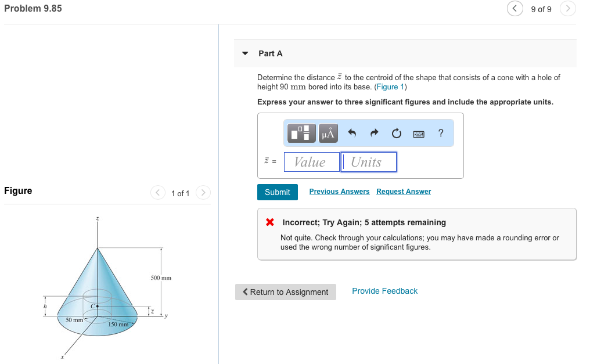Screen dimensions: 590x364
Task: Advance to next page using 9 of 9 arrow
Action: 567,9
